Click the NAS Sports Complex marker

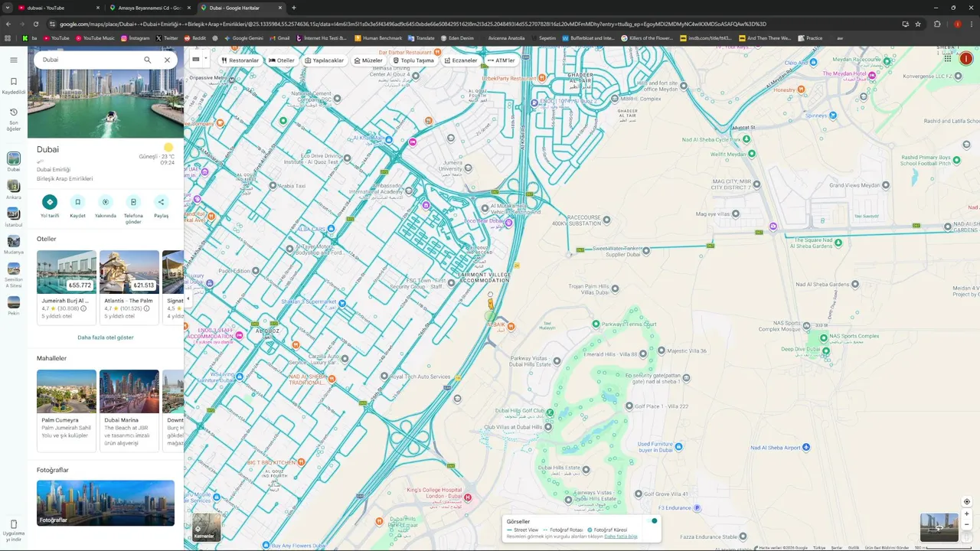point(824,337)
